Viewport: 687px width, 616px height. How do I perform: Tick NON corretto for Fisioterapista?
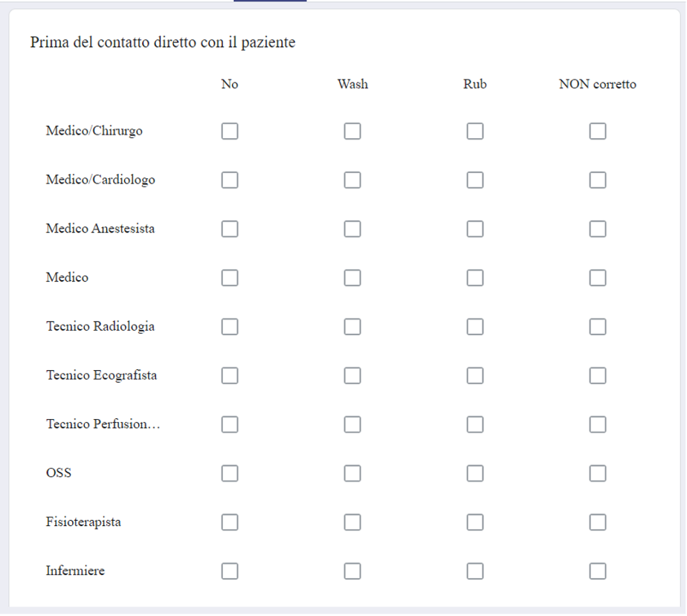point(598,522)
